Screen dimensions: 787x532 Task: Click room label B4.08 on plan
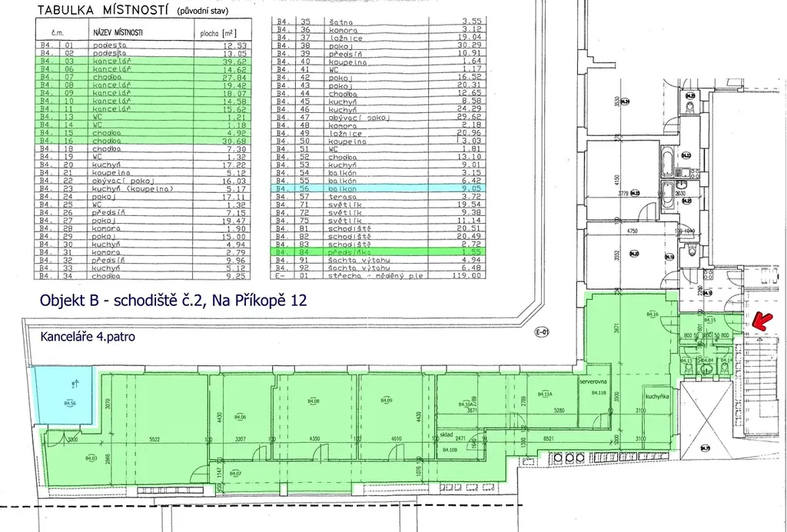click(x=314, y=401)
